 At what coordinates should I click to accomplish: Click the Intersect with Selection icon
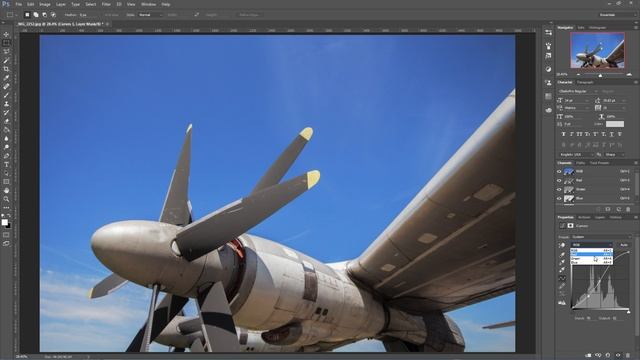(53, 15)
